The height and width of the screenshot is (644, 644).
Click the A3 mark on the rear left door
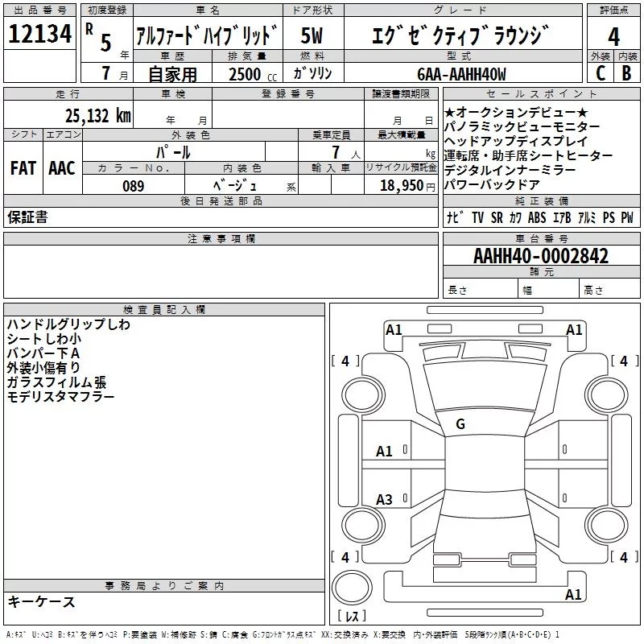coord(384,499)
